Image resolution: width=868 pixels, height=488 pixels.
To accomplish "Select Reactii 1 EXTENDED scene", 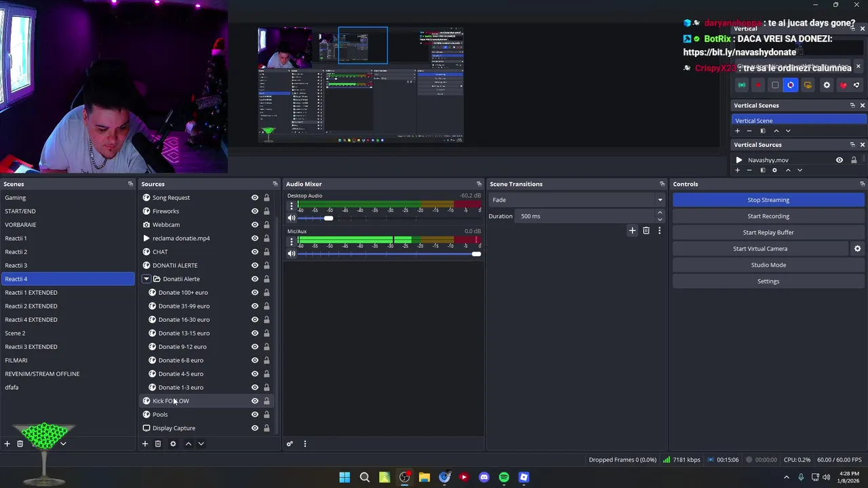I will [68, 292].
